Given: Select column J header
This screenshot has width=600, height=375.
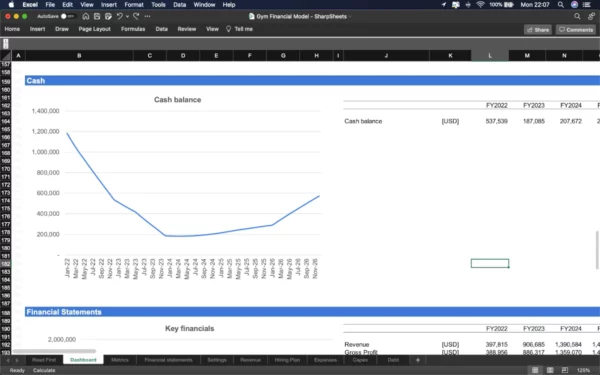Looking at the screenshot, I should pyautogui.click(x=386, y=55).
